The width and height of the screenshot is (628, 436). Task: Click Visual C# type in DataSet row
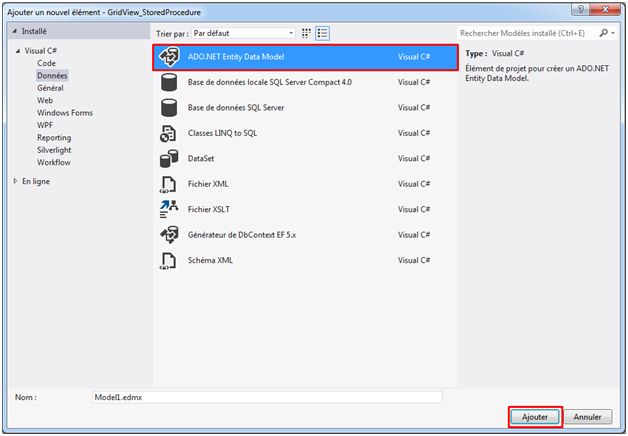[414, 159]
